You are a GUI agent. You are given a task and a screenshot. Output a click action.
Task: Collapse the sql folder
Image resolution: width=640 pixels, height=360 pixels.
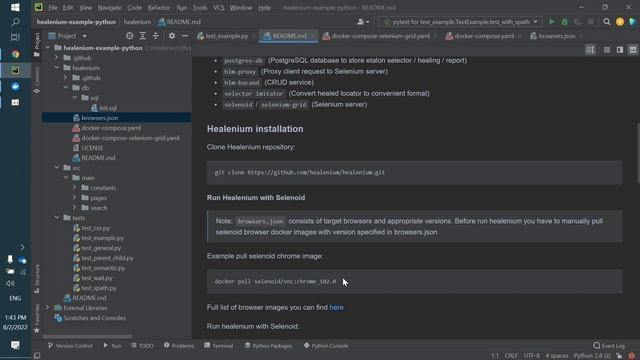(75, 98)
